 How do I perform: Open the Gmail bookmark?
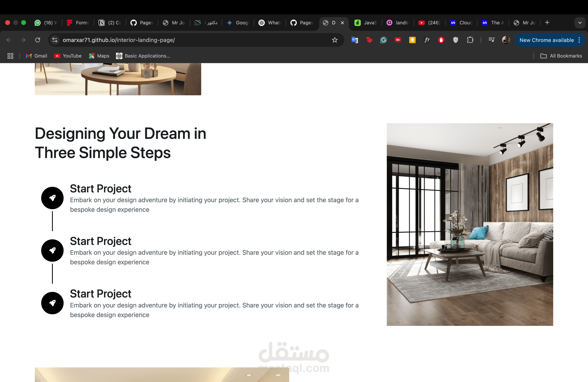click(37, 56)
